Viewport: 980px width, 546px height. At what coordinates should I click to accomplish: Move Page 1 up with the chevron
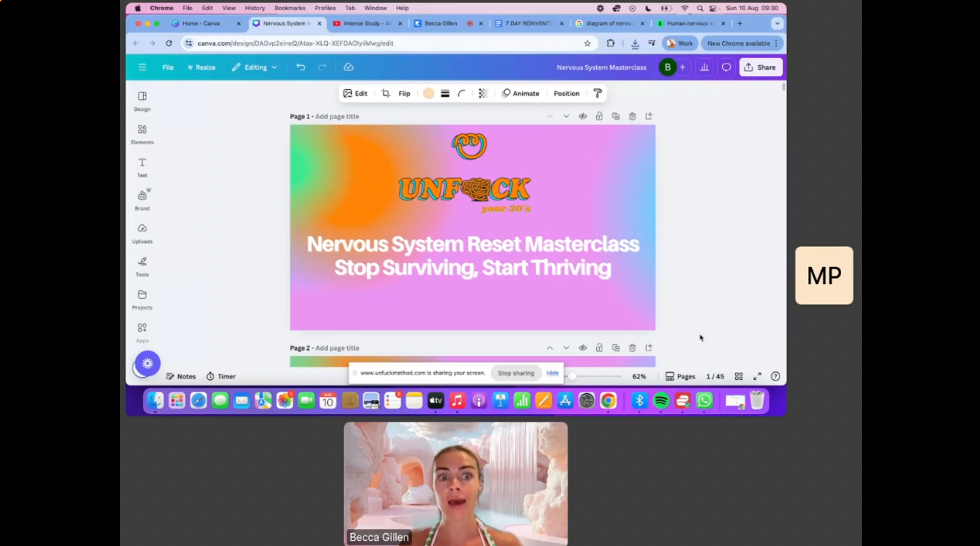tap(549, 116)
